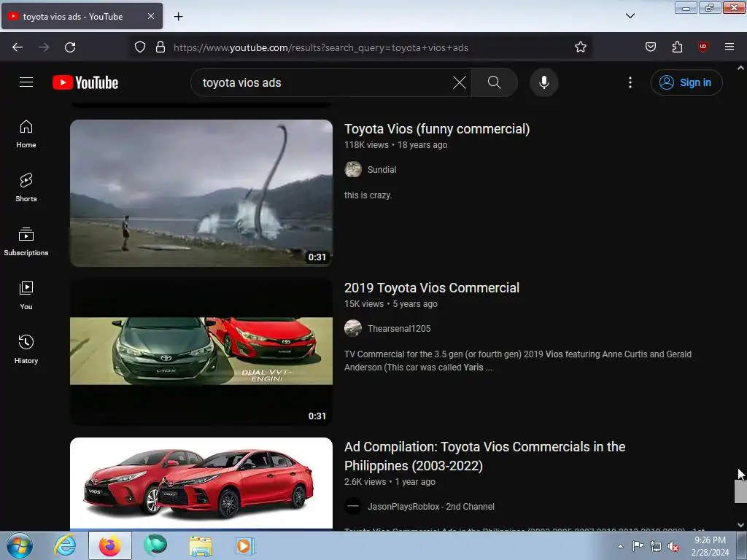Image resolution: width=747 pixels, height=560 pixels.
Task: Click the YouTube logo
Action: 85,82
